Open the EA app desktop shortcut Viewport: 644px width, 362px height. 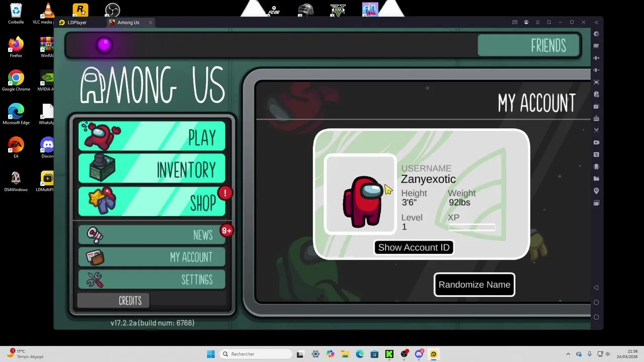16,147
